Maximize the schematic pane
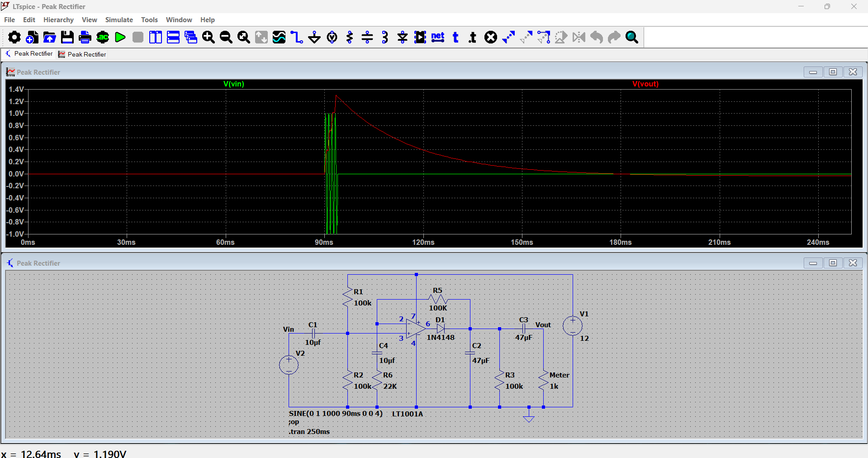 (x=833, y=263)
